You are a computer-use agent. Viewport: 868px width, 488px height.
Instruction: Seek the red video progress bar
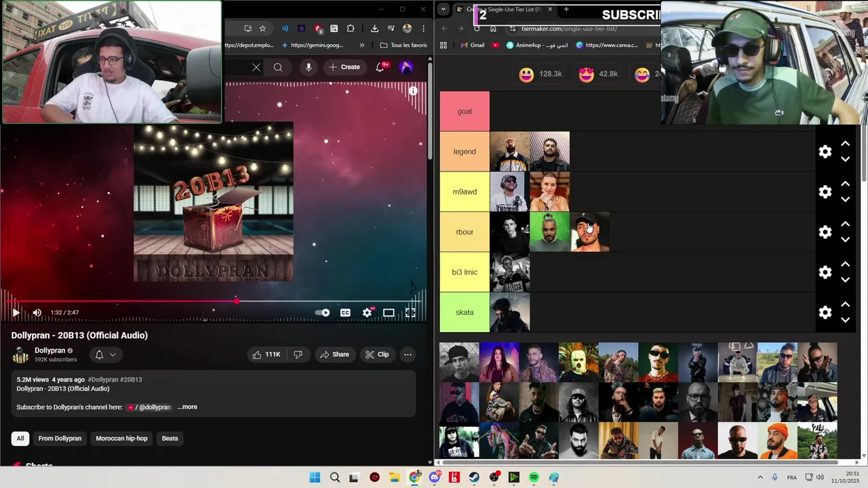click(x=212, y=300)
